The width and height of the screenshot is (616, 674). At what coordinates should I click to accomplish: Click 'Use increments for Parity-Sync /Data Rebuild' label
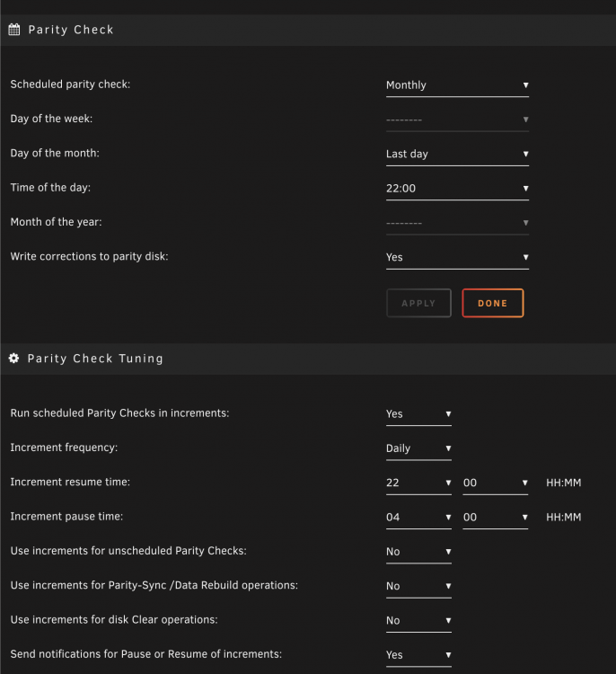click(x=154, y=585)
